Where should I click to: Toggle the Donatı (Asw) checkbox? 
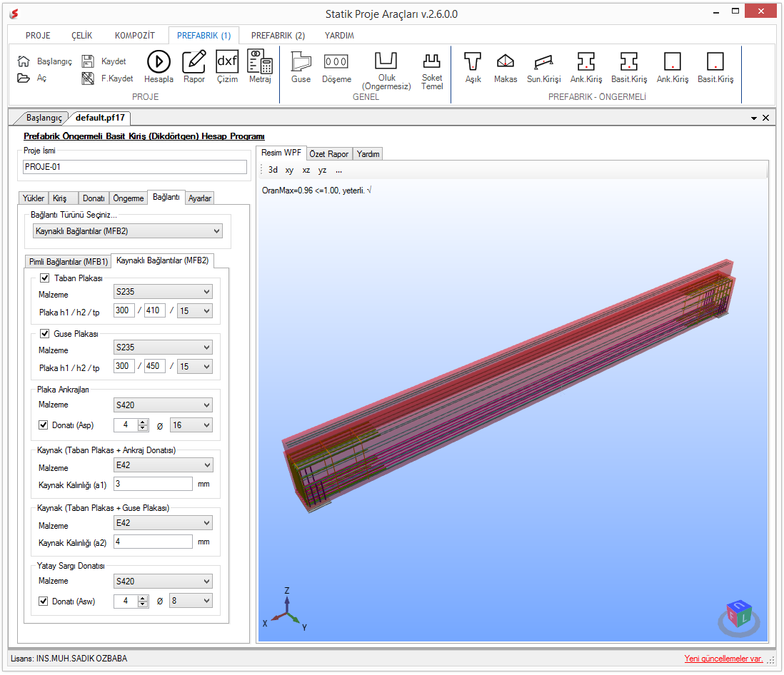pos(44,601)
